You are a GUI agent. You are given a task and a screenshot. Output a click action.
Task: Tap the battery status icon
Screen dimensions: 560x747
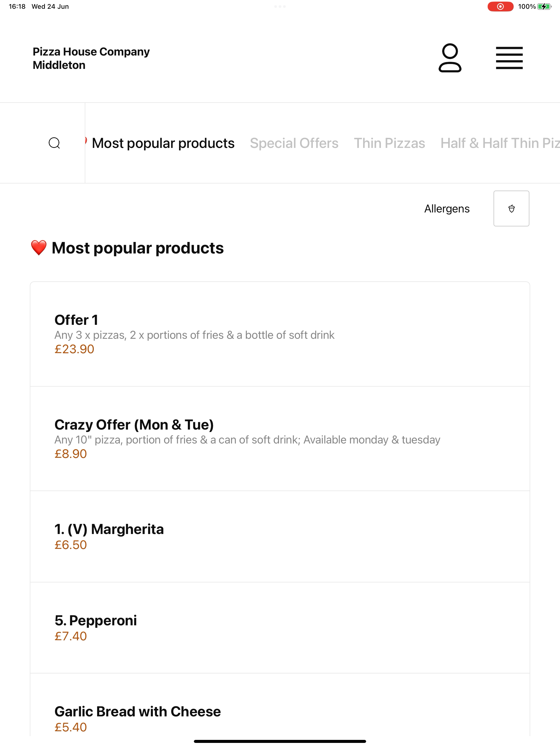[544, 6]
